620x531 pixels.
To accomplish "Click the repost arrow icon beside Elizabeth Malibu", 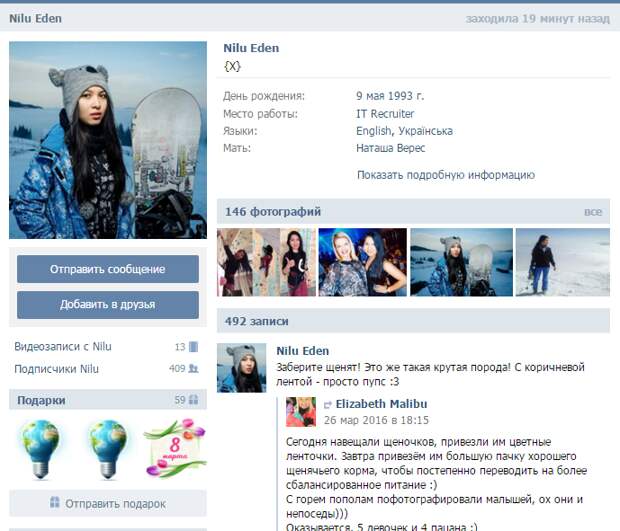I will pos(327,404).
